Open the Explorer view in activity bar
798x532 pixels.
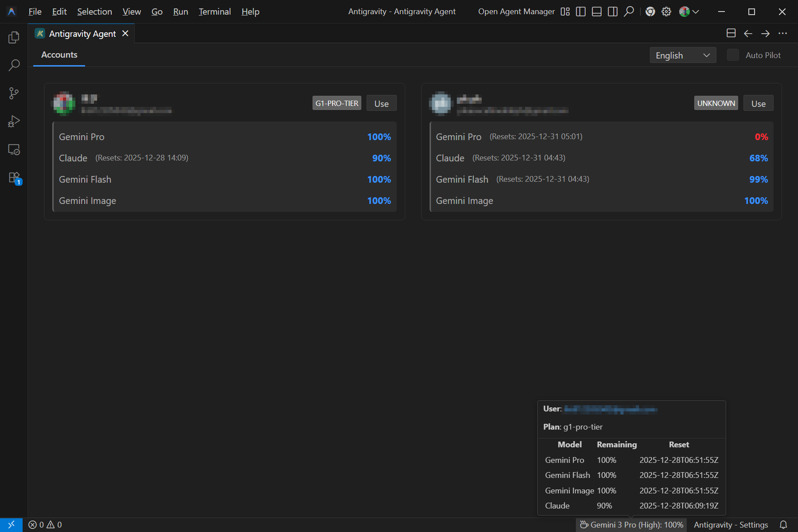point(14,38)
